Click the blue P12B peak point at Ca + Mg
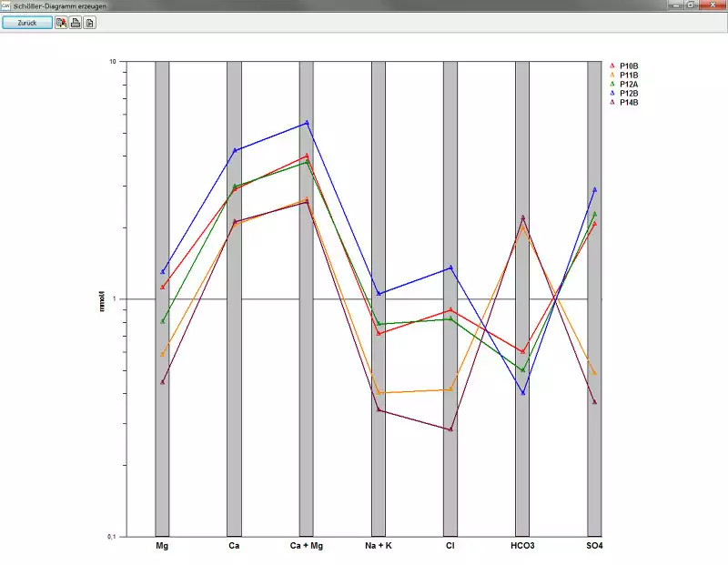The width and height of the screenshot is (728, 565). pos(307,122)
